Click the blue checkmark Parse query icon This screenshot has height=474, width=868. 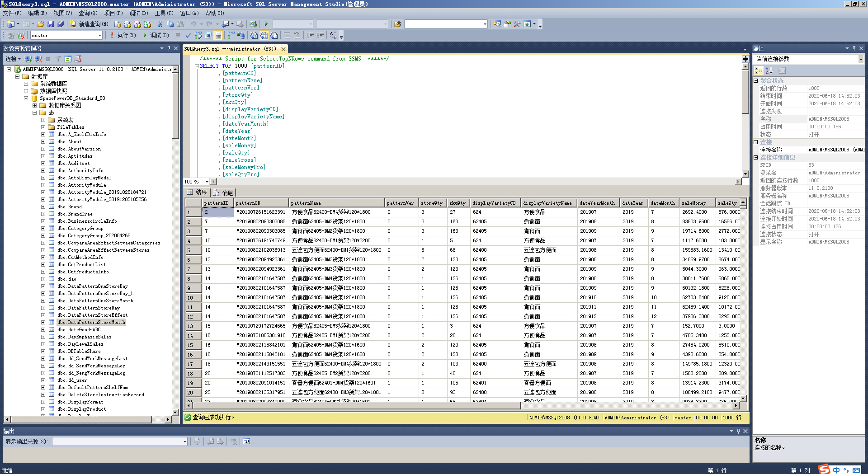pos(188,35)
